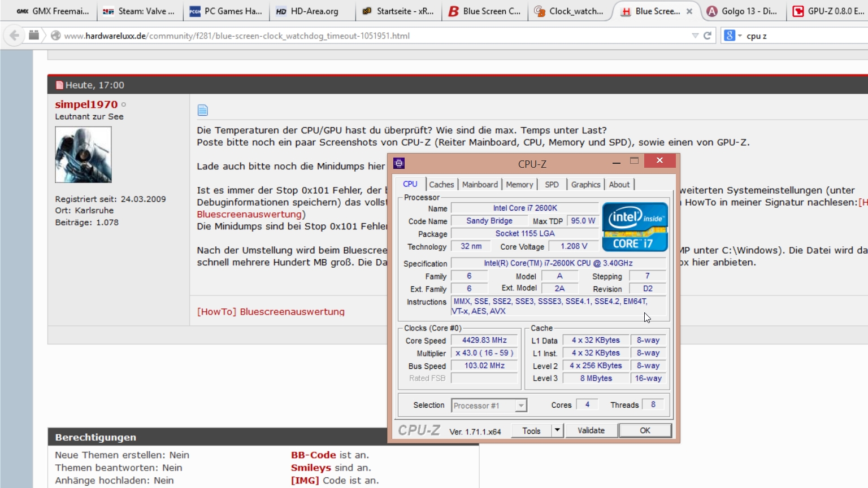
Task: Click the Tools button
Action: [531, 430]
